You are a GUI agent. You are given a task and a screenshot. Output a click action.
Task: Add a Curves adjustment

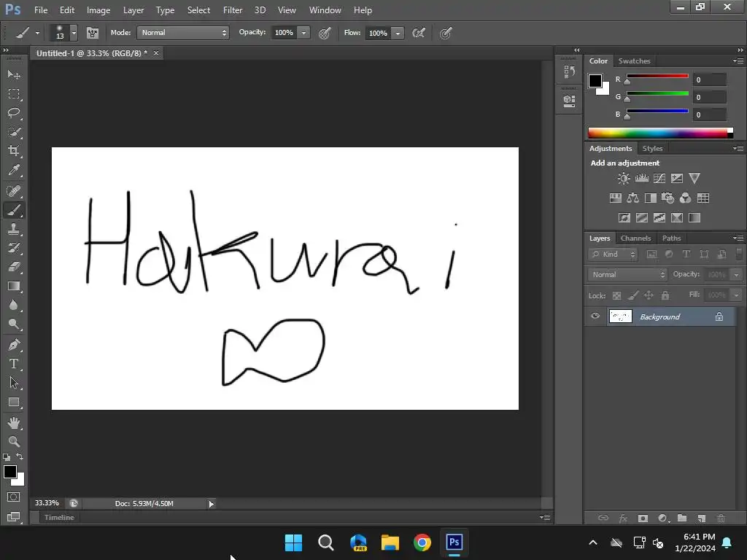(x=659, y=178)
